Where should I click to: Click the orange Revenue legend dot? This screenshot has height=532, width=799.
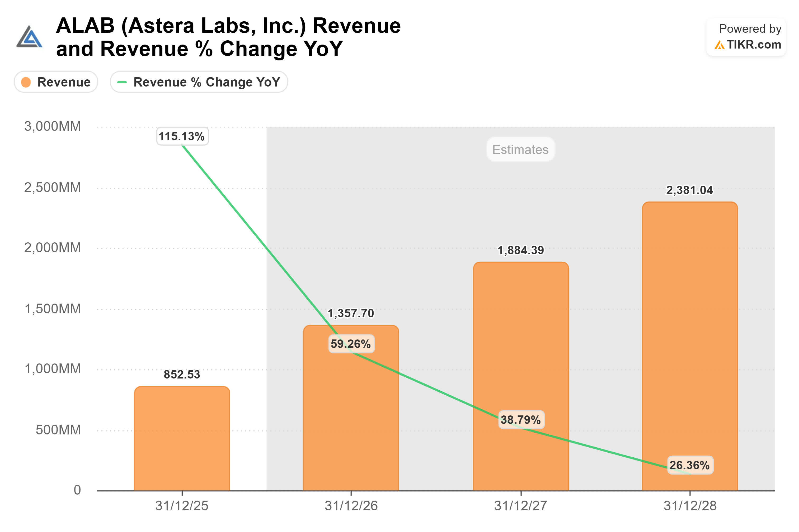(26, 82)
